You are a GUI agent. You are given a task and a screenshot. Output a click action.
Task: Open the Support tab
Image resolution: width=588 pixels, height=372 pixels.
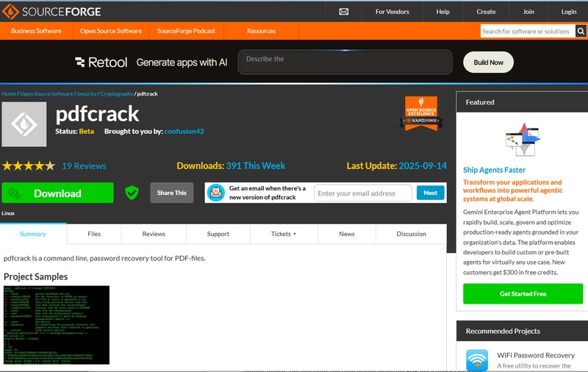218,234
